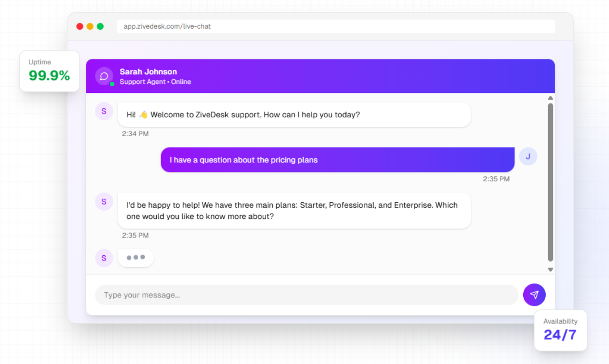Image resolution: width=609 pixels, height=364 pixels.
Task: Click the waving hand emoji
Action: coord(143,115)
